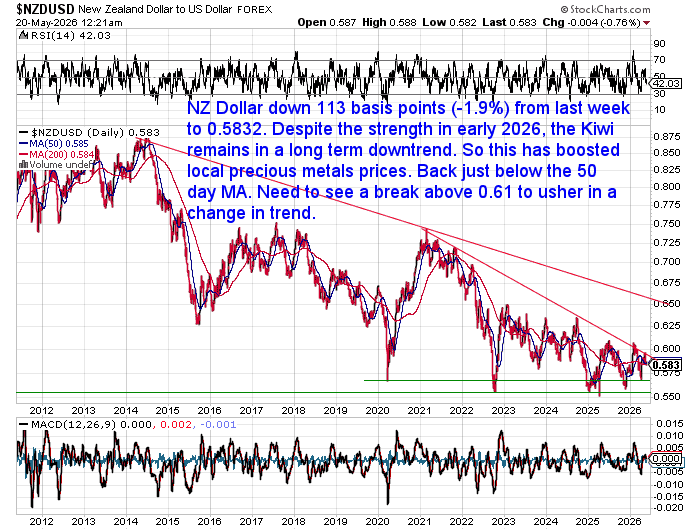
Task: Click the MACD(12,26,9) indicator label
Action: click(74, 424)
